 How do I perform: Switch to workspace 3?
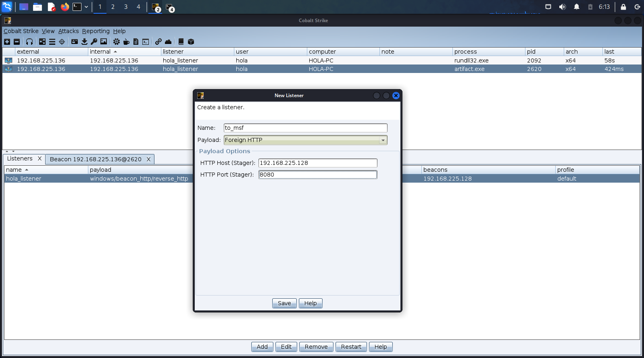[x=126, y=7]
